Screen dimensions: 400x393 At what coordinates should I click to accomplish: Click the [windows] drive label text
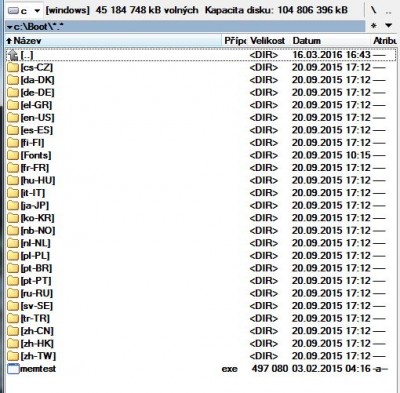click(x=68, y=10)
